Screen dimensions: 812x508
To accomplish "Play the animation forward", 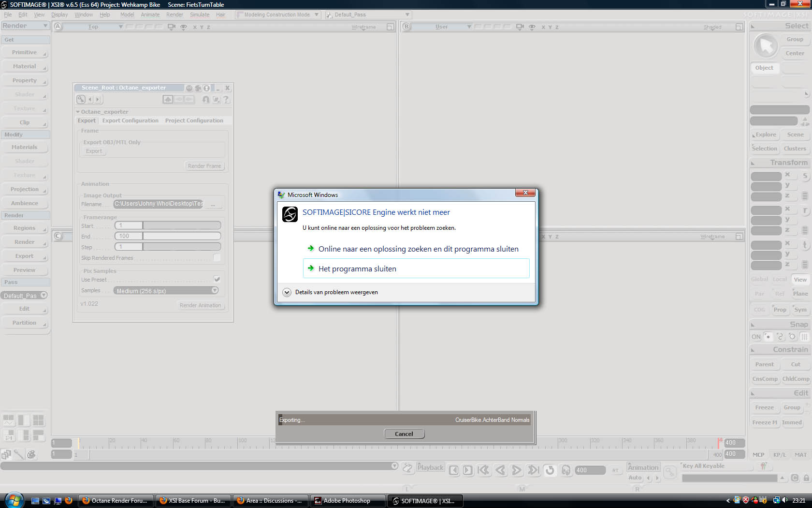I will [x=516, y=470].
